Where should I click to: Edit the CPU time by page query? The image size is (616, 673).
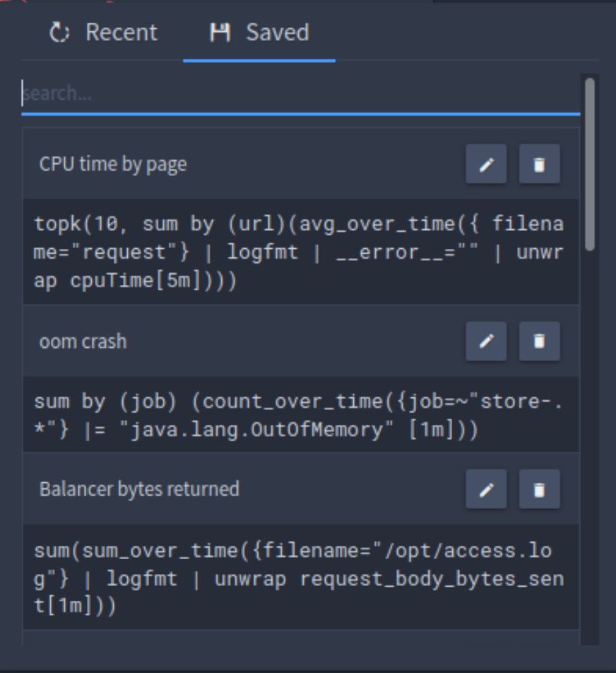point(486,164)
